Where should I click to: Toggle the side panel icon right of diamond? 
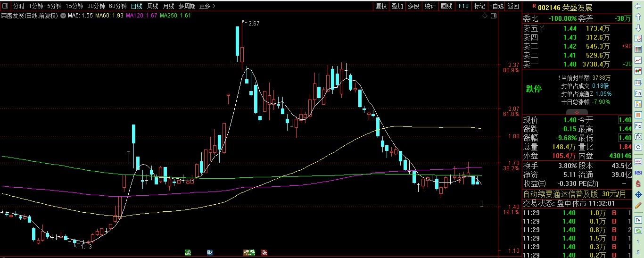493,16
